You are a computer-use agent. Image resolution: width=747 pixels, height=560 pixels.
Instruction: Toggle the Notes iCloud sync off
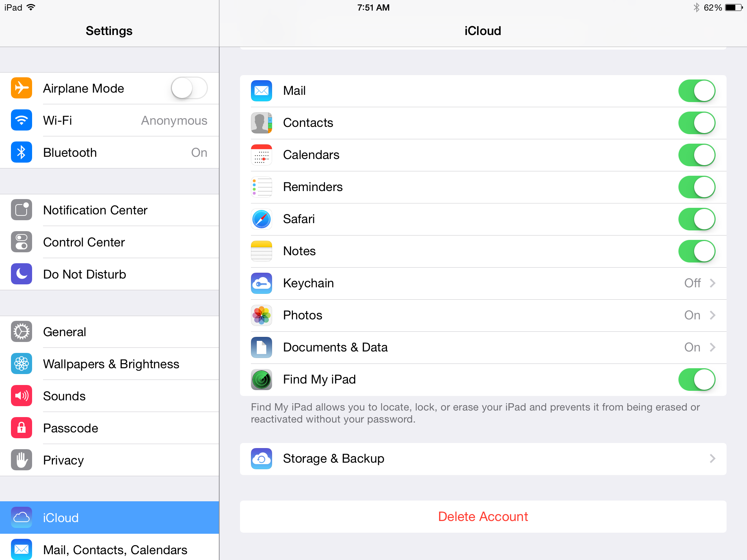tap(696, 251)
